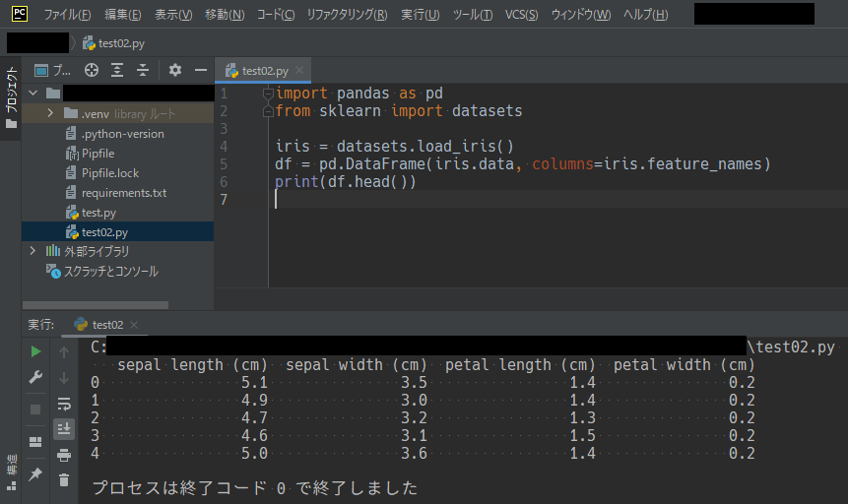Viewport: 848px width, 504px height.
Task: Clear console with trash icon
Action: tap(64, 479)
